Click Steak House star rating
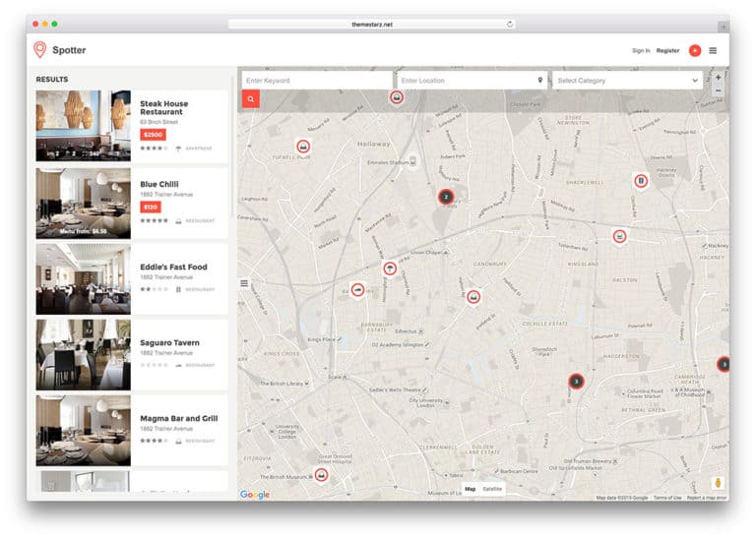The height and width of the screenshot is (539, 756). pos(154,148)
